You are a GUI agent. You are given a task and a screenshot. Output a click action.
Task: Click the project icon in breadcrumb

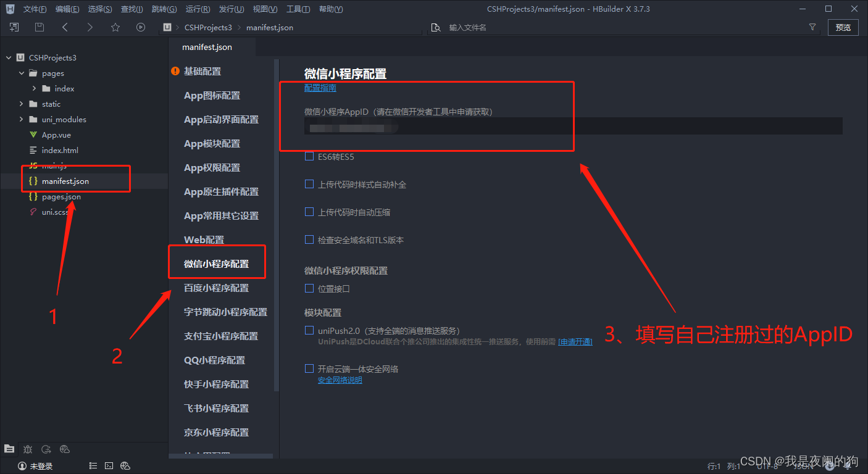(x=167, y=27)
